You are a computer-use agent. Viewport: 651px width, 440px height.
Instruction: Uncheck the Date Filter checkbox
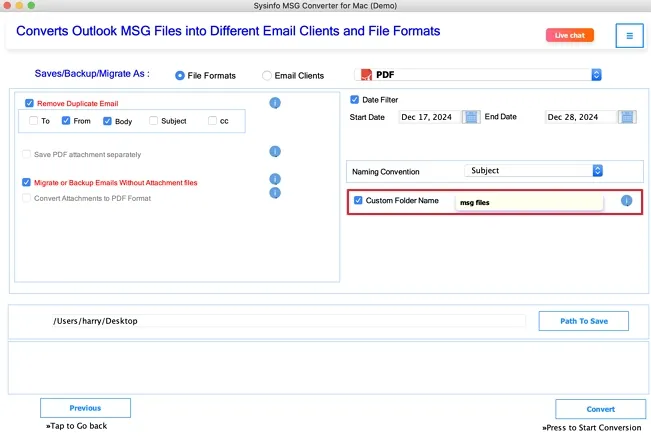coord(355,100)
